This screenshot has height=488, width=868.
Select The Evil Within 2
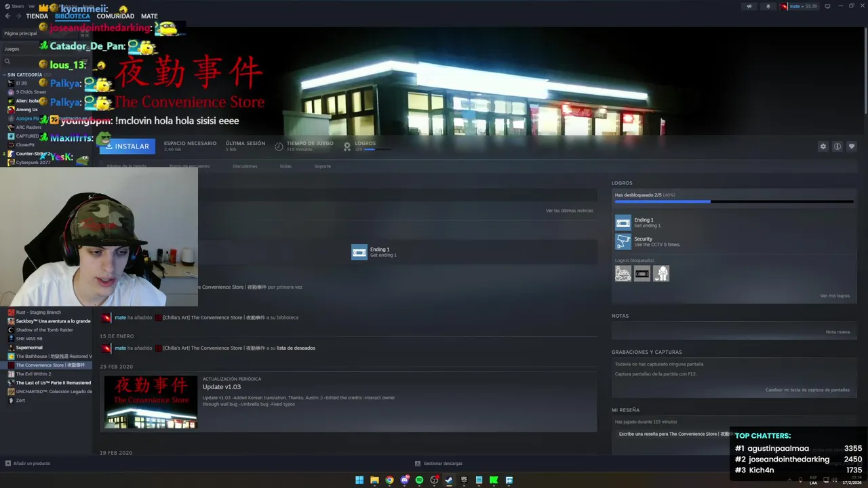click(x=33, y=374)
